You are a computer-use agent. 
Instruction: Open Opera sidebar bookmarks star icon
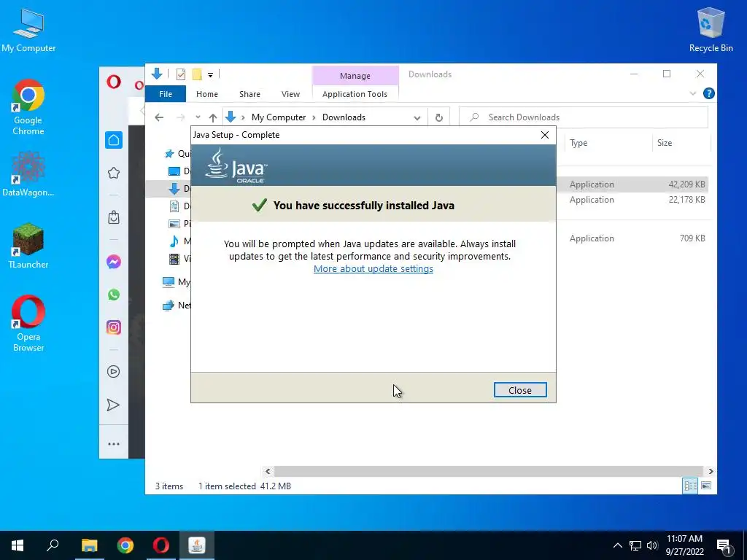click(113, 173)
